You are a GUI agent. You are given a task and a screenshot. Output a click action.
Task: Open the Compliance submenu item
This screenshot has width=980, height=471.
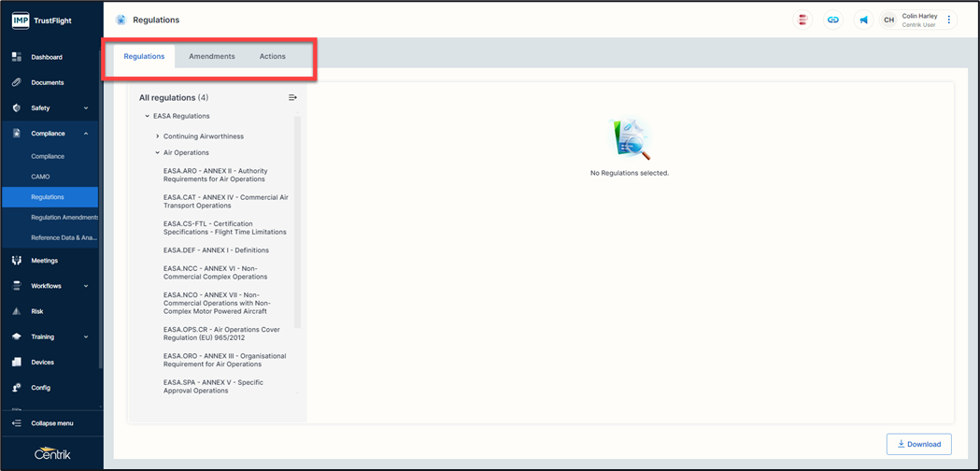coord(48,156)
